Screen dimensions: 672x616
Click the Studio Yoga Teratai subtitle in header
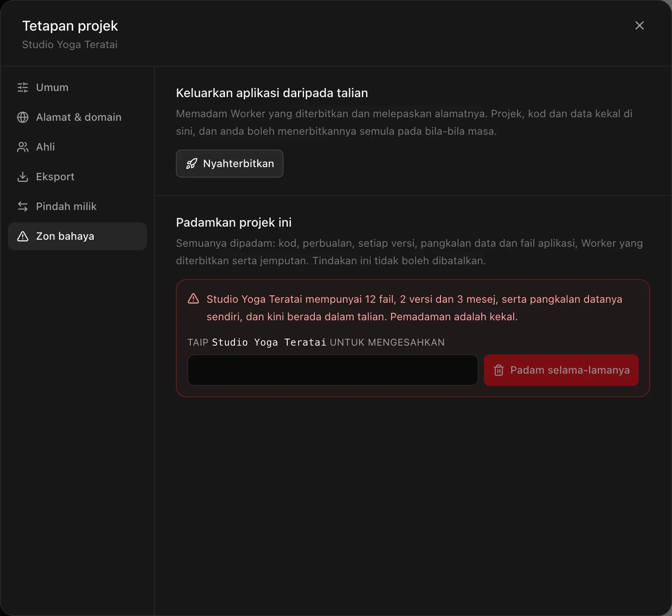tap(70, 45)
